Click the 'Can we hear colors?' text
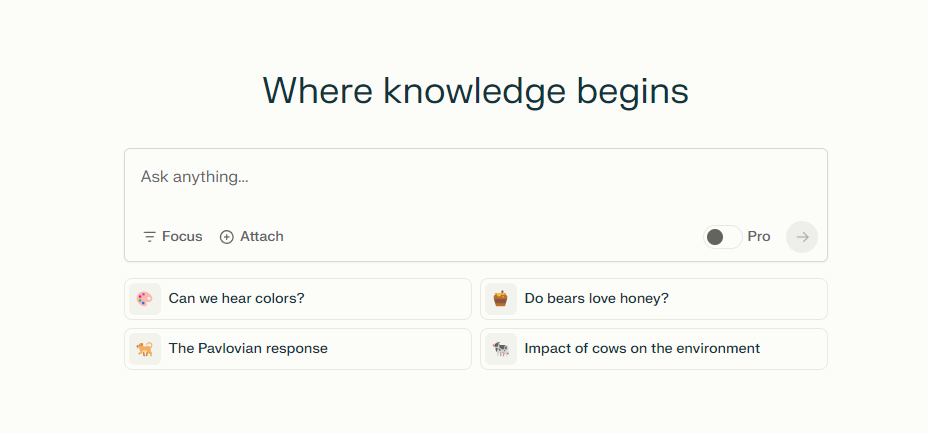This screenshot has height=433, width=928. [237, 298]
